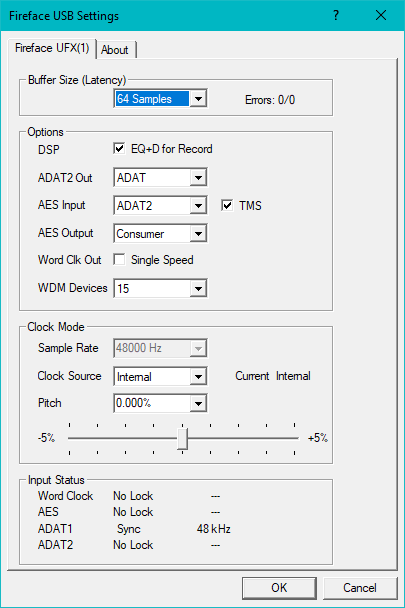
Task: Expand the ADAT2 Out dropdown
Action: (198, 178)
